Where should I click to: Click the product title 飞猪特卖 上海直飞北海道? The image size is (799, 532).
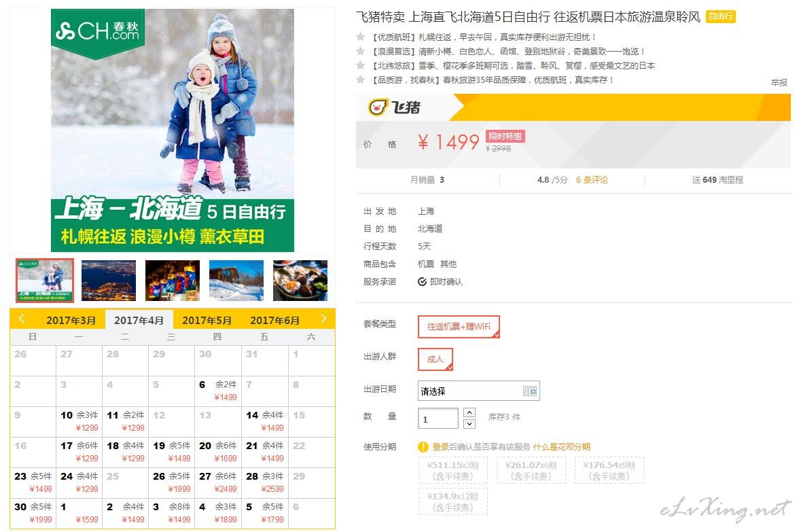(x=529, y=17)
